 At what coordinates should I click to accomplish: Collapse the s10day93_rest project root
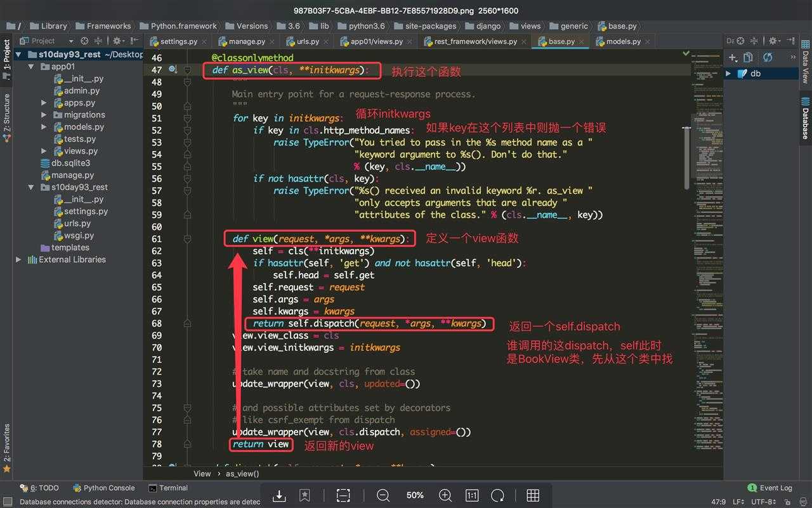tap(18, 55)
